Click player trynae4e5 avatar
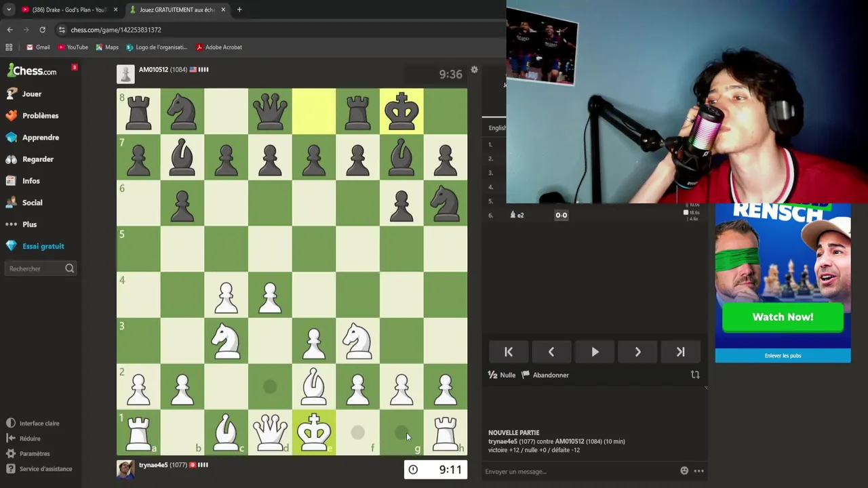The image size is (868, 488). click(x=125, y=469)
